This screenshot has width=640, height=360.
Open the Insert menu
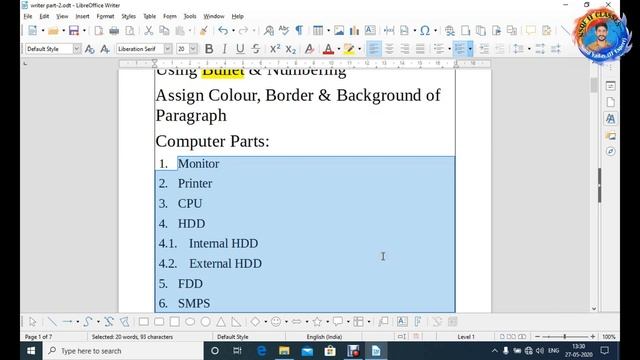coord(82,16)
